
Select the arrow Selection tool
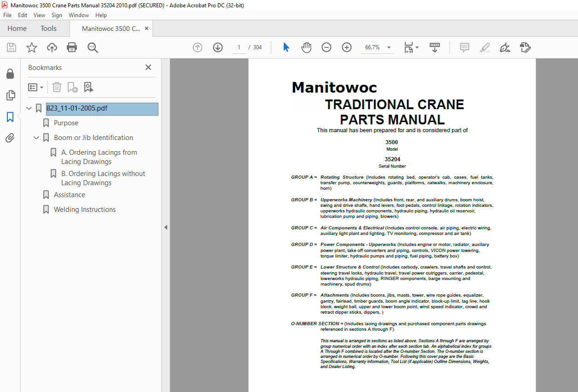point(286,47)
